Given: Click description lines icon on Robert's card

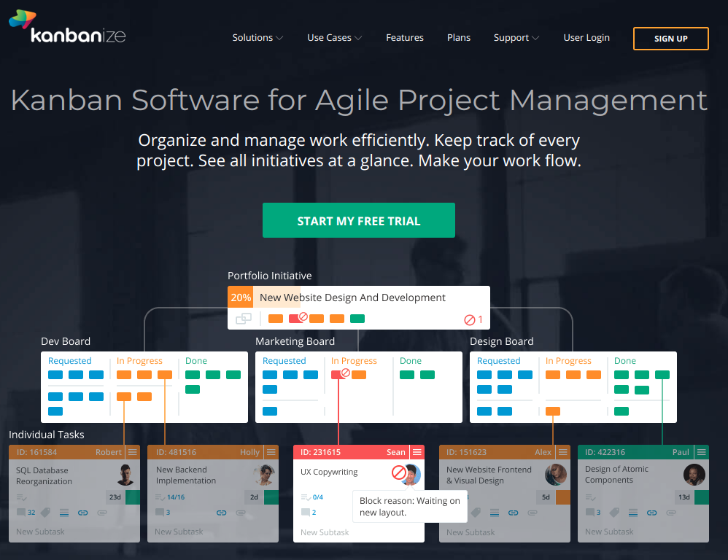Looking at the screenshot, I should [64, 513].
